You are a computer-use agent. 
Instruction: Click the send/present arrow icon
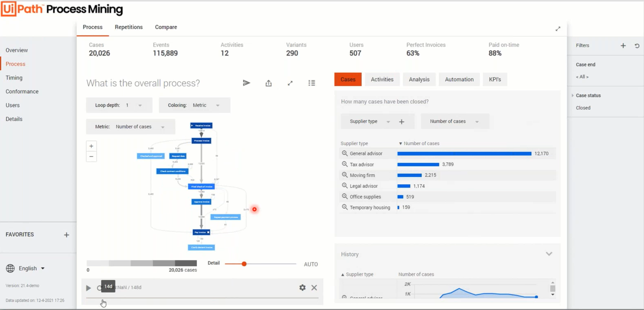(246, 83)
